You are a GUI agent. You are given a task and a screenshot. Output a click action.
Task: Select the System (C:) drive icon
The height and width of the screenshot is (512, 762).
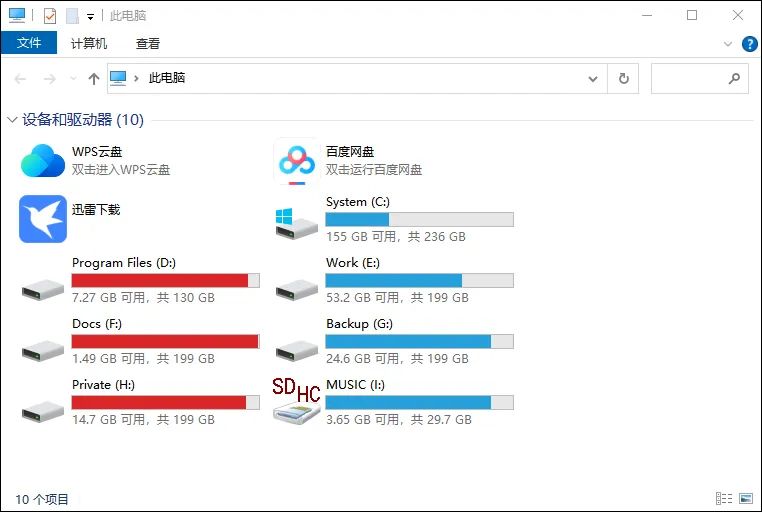296,220
